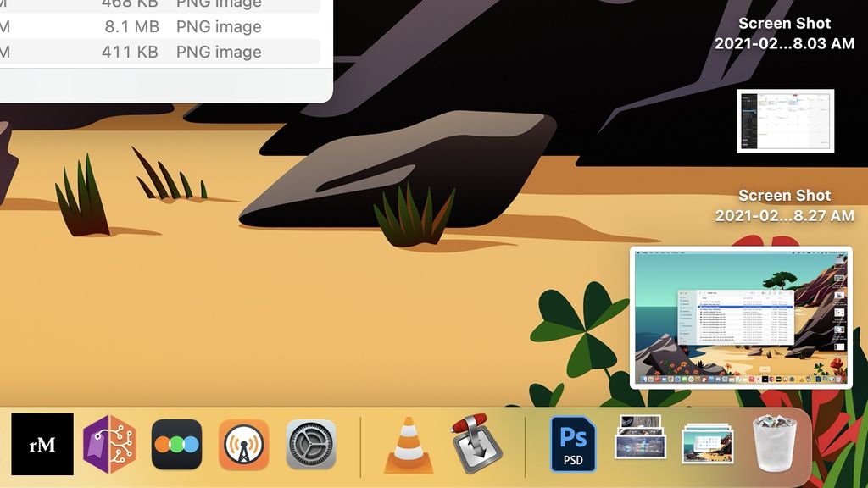868x488 pixels.
Task: Select the 8.1 MB PNG image row
Action: pyautogui.click(x=127, y=26)
